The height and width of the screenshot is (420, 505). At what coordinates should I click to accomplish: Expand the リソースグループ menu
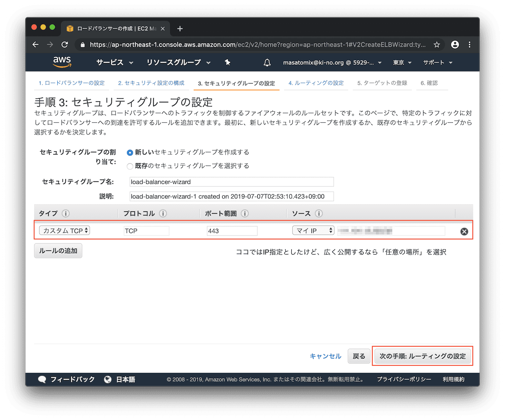point(179,62)
